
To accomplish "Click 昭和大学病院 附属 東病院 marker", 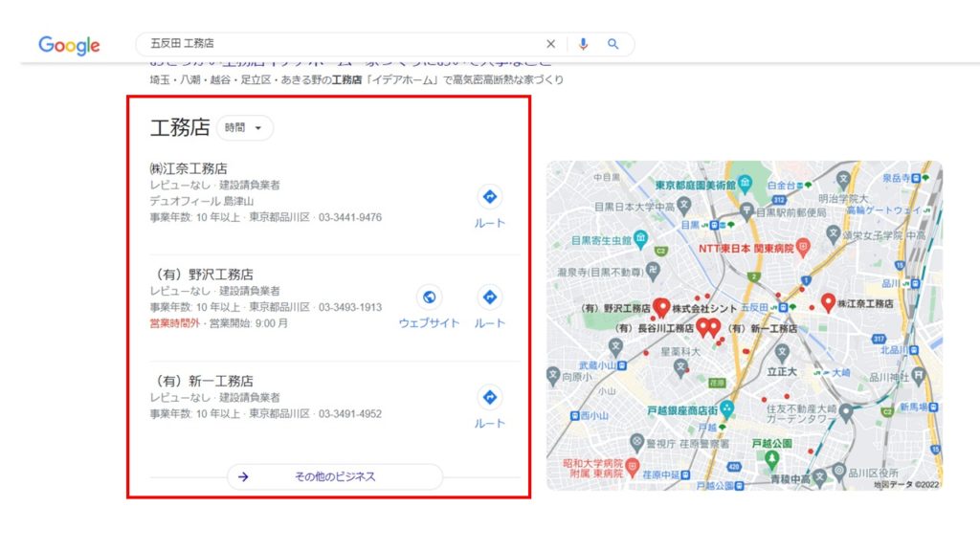I will pos(633,467).
